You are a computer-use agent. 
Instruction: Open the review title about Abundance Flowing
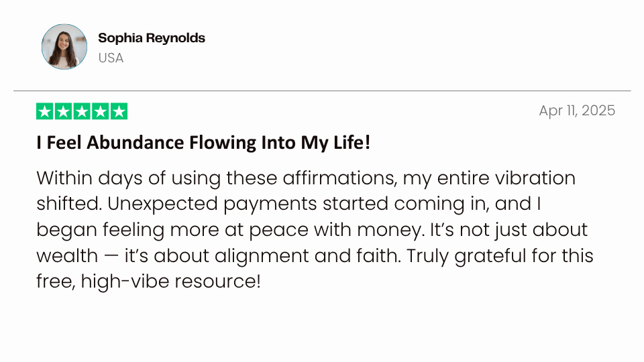click(203, 142)
